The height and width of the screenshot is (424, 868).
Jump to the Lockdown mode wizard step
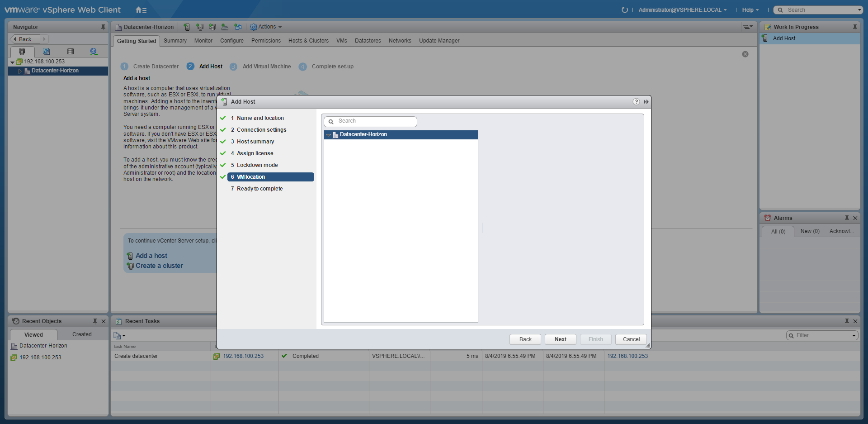(x=257, y=165)
